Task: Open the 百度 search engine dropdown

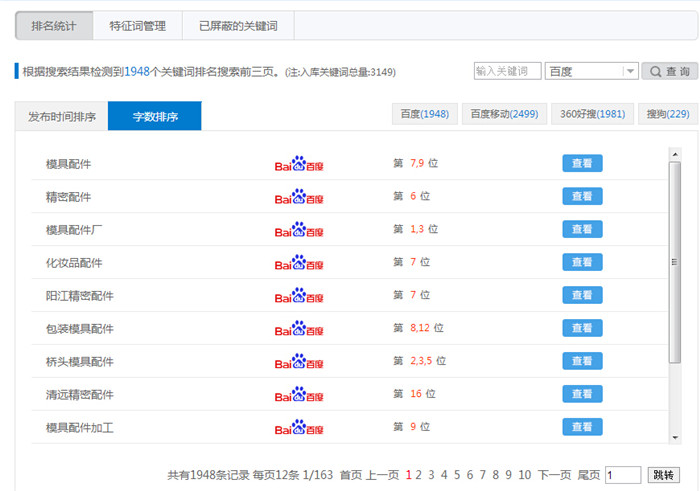Action: pyautogui.click(x=630, y=71)
